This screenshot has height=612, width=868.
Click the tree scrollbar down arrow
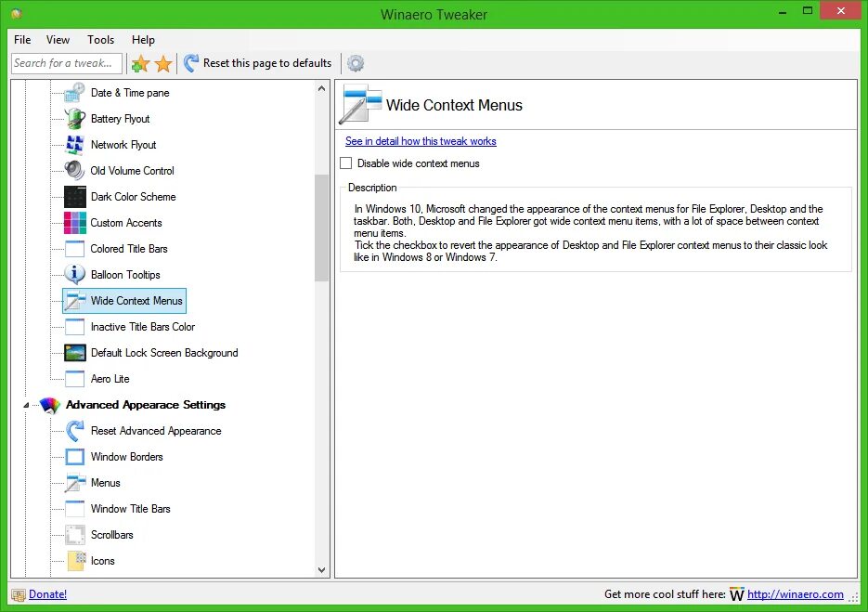[x=321, y=570]
